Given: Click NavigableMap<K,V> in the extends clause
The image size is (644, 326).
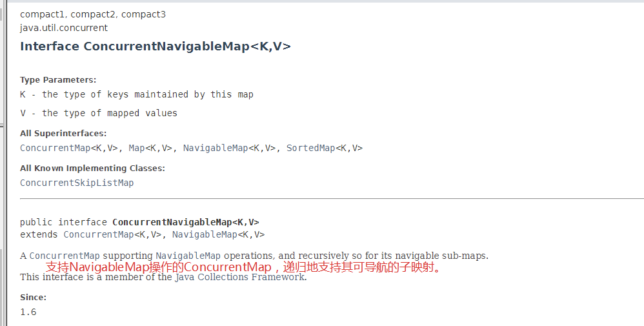Looking at the screenshot, I should [219, 234].
